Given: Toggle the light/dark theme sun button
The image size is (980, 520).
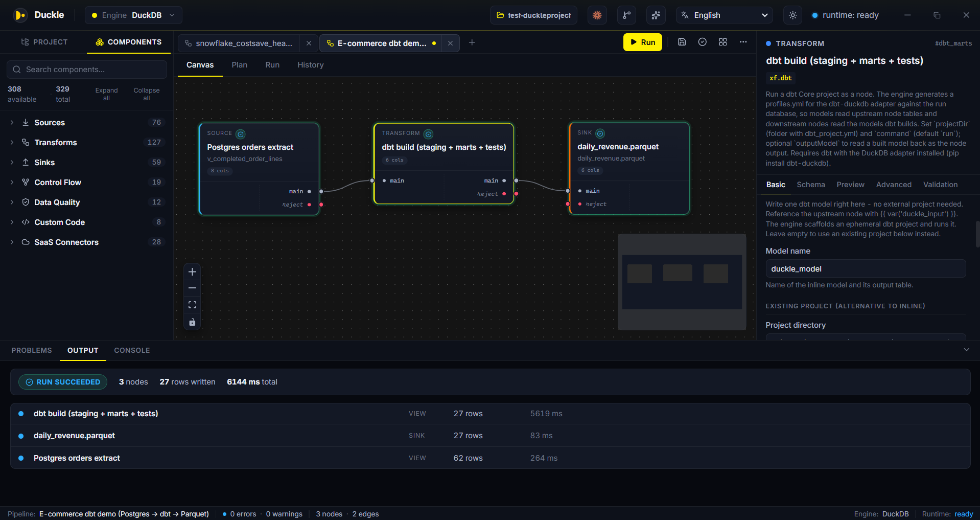Looking at the screenshot, I should [x=792, y=15].
